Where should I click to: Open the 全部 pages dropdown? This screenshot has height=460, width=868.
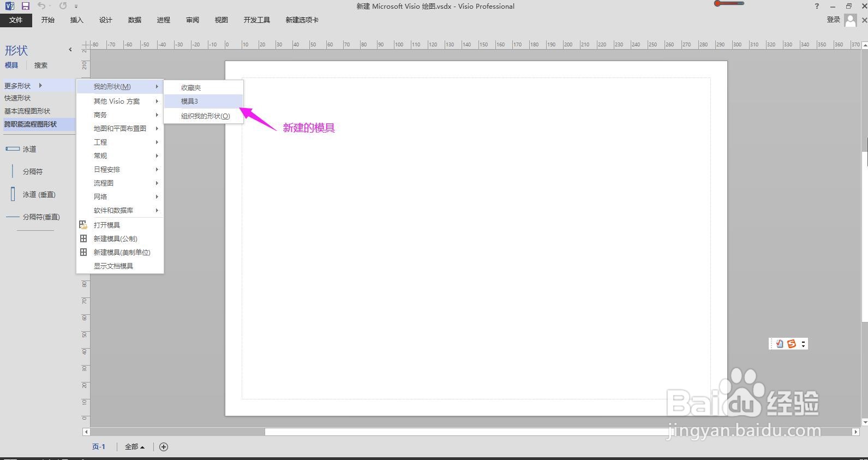135,446
